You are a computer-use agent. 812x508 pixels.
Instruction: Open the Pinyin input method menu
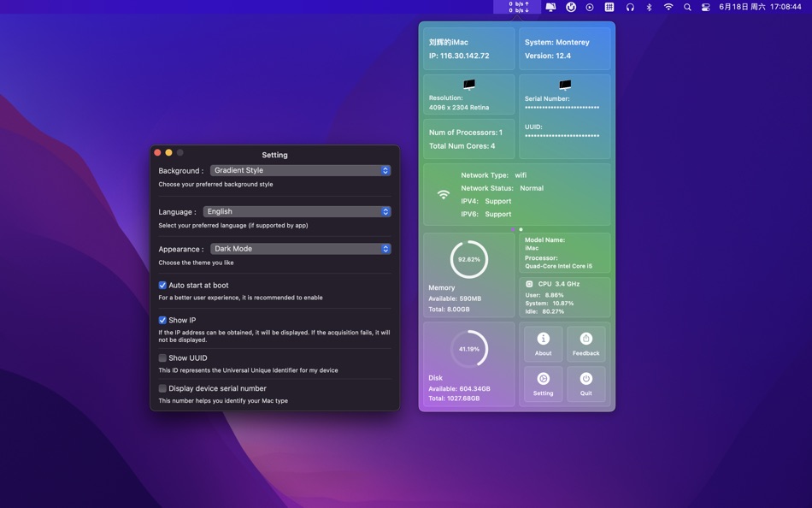(x=609, y=7)
